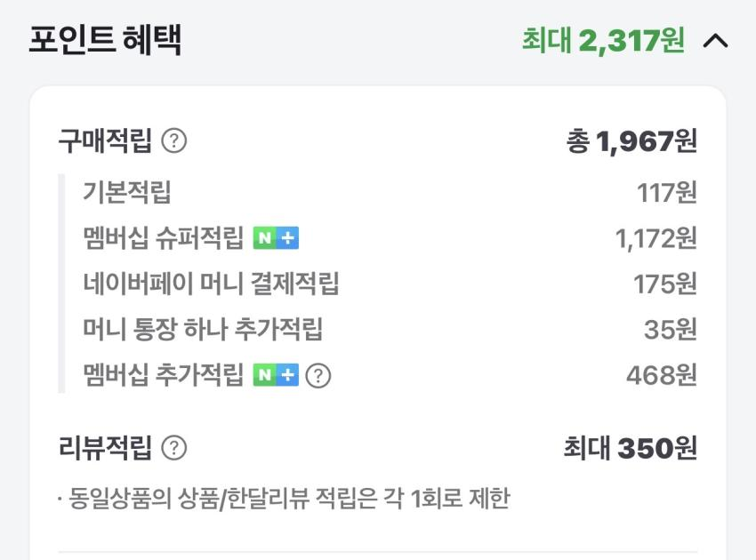Click the 최대 350원 review amount
This screenshot has width=756, height=560.
(630, 448)
